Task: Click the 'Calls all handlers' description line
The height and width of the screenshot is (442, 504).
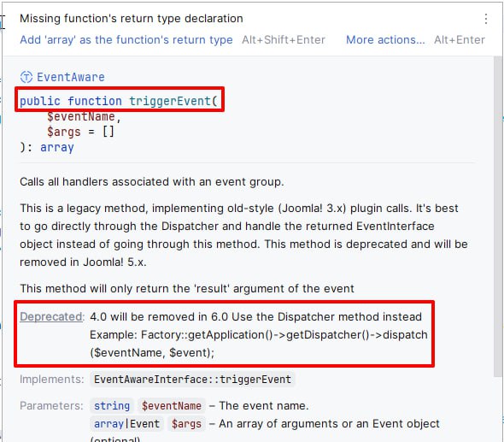Action: click(152, 182)
